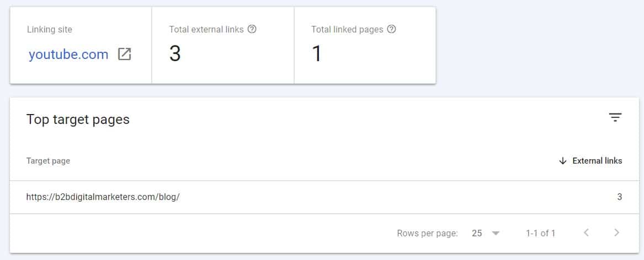Viewport: 644px width, 260px height.
Task: Go to the previous page chevron
Action: coord(587,233)
